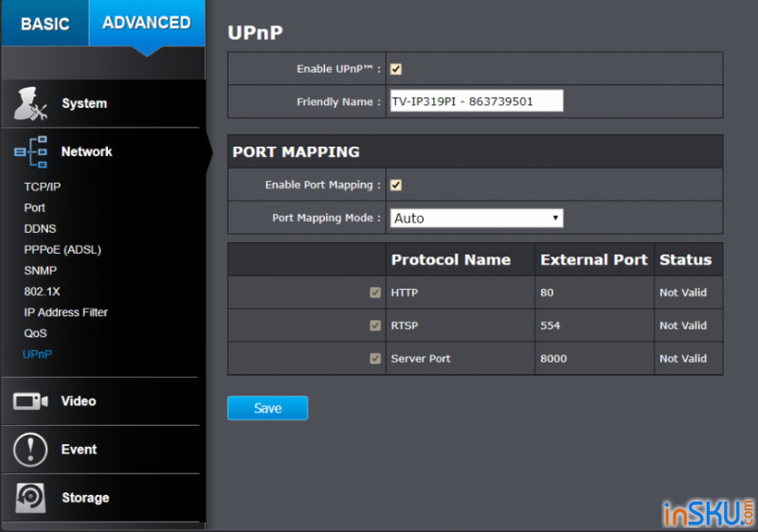Viewport: 758px width, 532px height.
Task: Select the UPnP sidebar link
Action: coord(37,354)
